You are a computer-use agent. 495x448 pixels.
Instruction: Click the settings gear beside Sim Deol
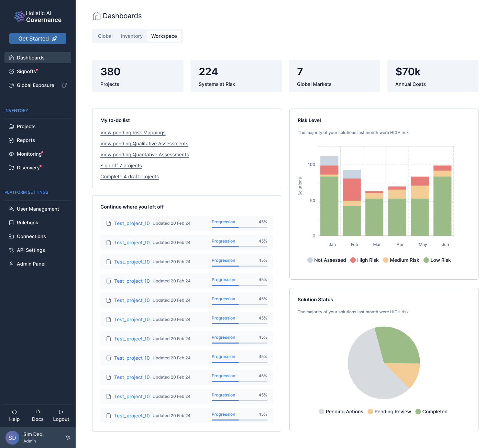(x=68, y=438)
